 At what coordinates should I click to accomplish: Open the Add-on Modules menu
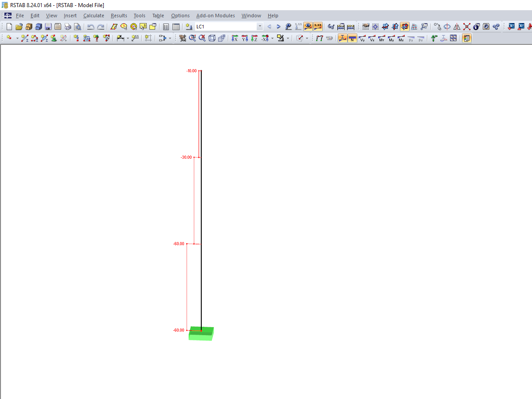tap(215, 15)
